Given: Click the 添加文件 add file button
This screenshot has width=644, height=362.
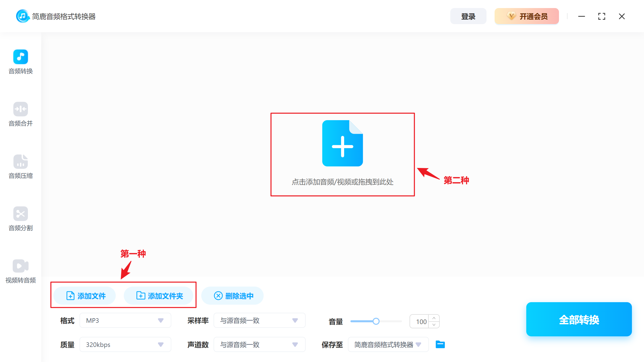Looking at the screenshot, I should tap(85, 296).
